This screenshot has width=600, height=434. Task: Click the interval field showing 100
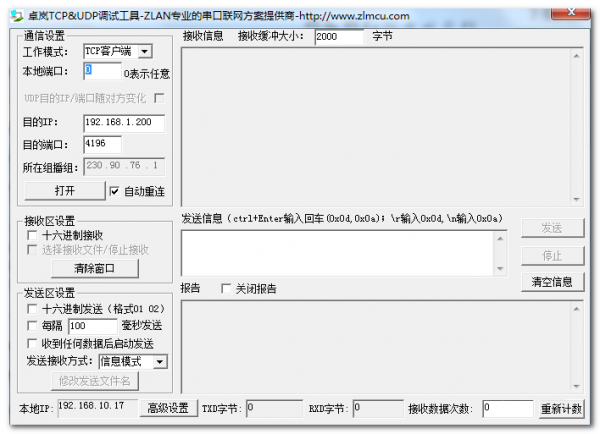pyautogui.click(x=93, y=326)
